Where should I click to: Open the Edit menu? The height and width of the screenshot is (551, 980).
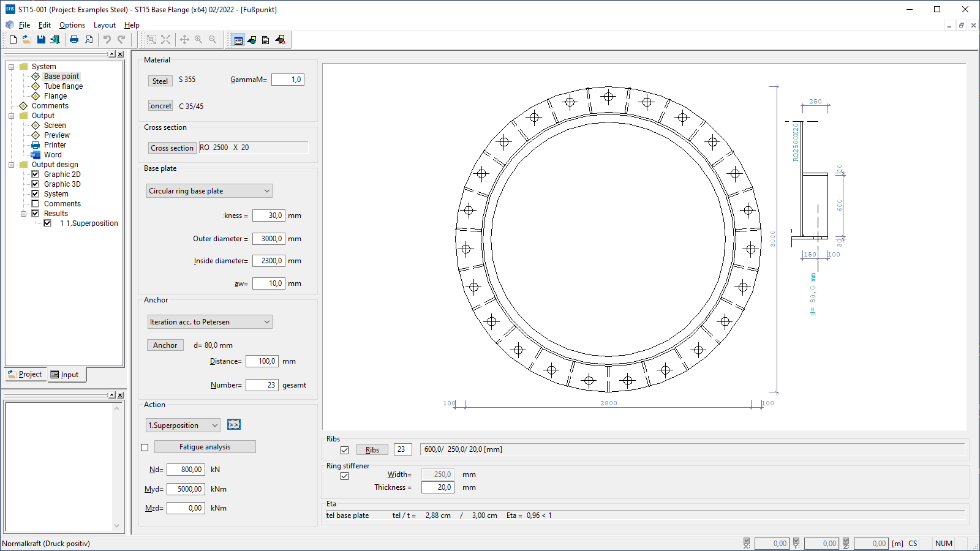(x=45, y=25)
